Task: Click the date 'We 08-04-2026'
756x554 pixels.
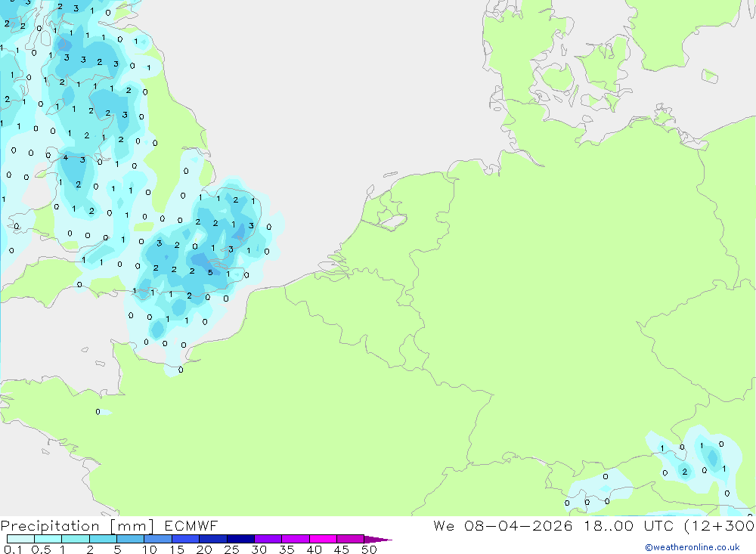Action: click(x=503, y=525)
